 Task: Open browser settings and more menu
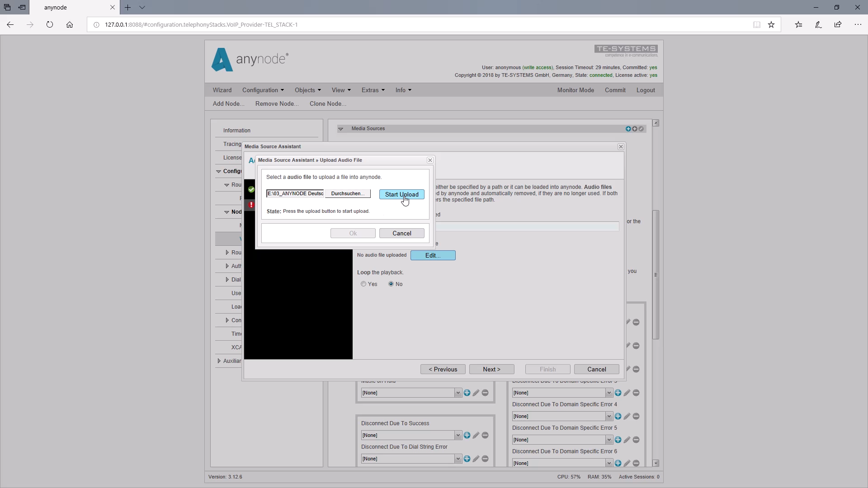tap(858, 25)
